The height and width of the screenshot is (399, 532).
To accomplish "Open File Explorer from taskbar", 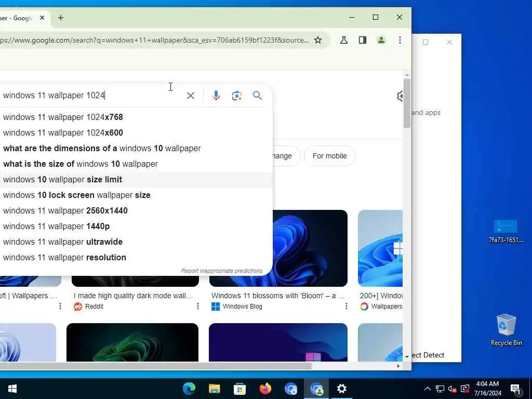I will click(x=215, y=389).
